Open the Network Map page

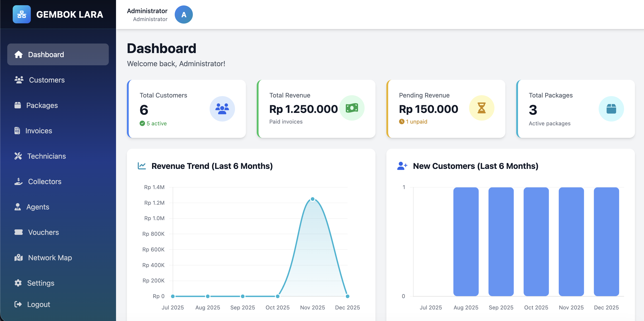pyautogui.click(x=50, y=258)
